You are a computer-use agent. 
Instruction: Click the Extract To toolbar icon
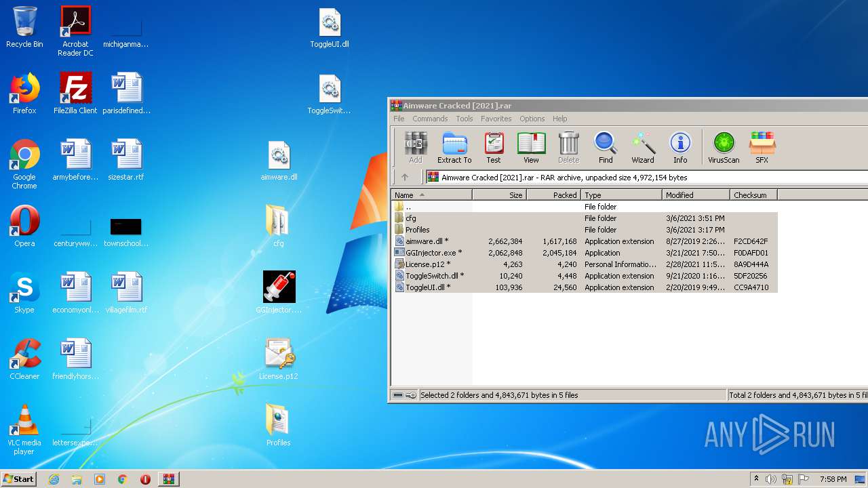(454, 148)
